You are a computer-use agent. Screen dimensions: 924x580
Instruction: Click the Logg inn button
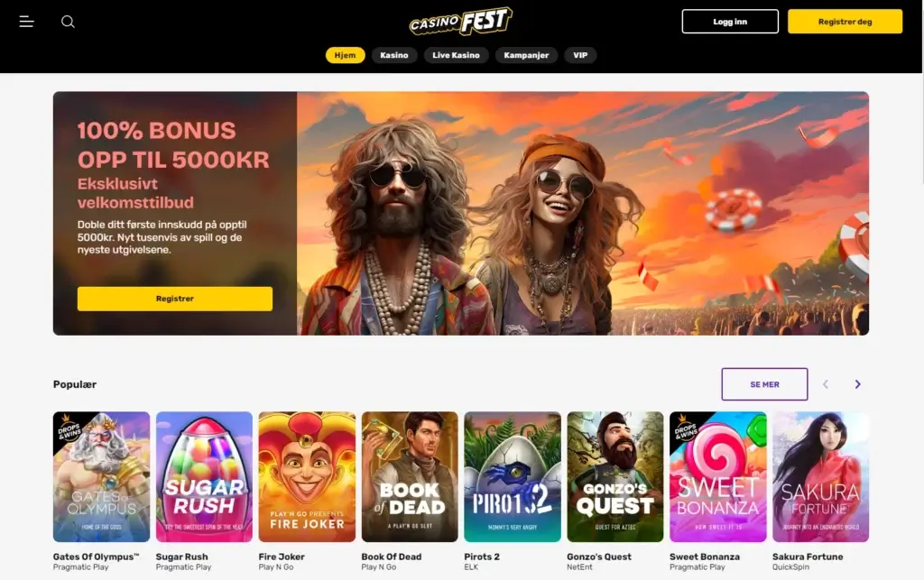tap(730, 22)
